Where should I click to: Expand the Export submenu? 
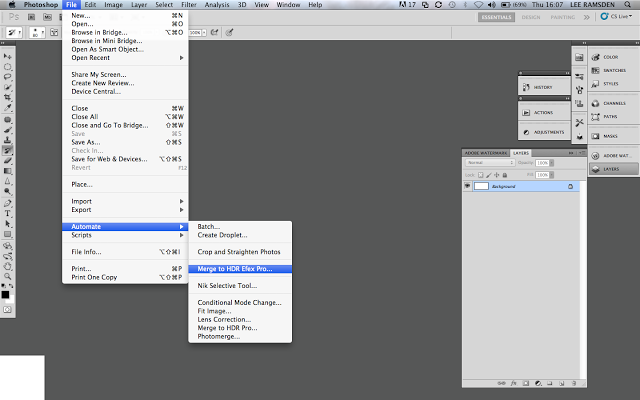[127, 210]
